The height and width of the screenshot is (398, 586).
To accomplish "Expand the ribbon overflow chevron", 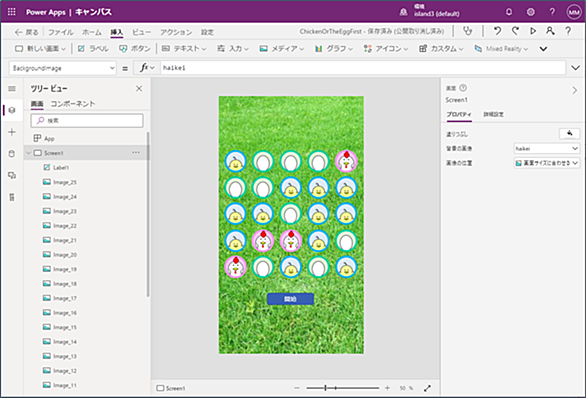I will [543, 49].
